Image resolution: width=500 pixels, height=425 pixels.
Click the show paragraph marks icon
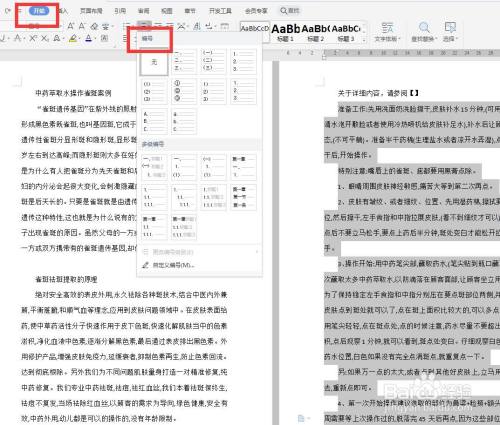point(209,26)
